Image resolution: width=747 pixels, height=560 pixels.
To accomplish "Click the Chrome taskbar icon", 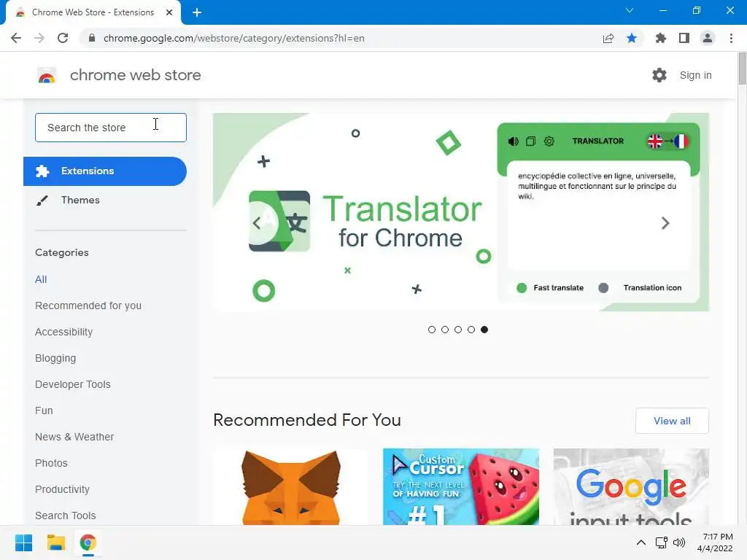I will pos(88,542).
